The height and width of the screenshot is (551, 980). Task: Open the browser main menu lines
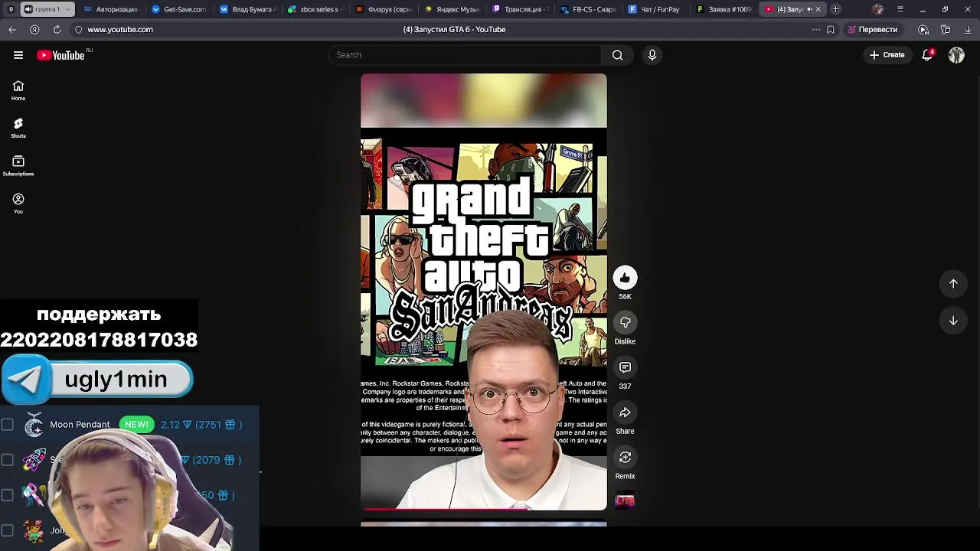pos(900,9)
